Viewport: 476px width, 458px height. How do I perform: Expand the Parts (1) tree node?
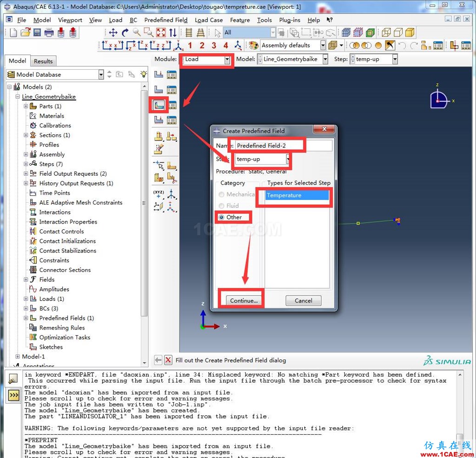(26, 106)
